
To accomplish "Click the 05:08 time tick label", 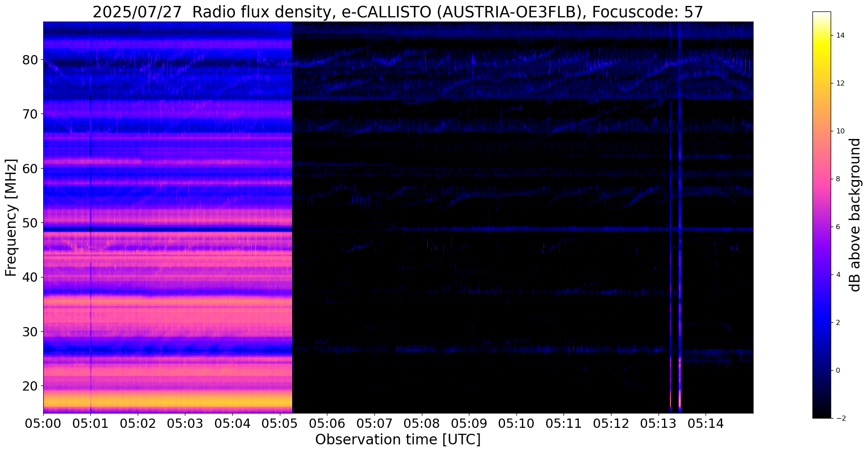I will tap(422, 424).
